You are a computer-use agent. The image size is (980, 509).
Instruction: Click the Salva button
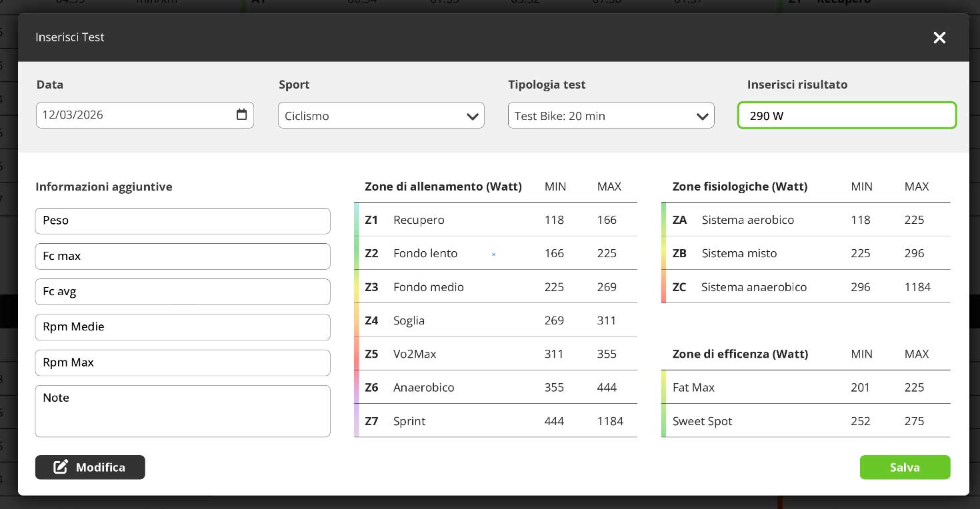[905, 467]
